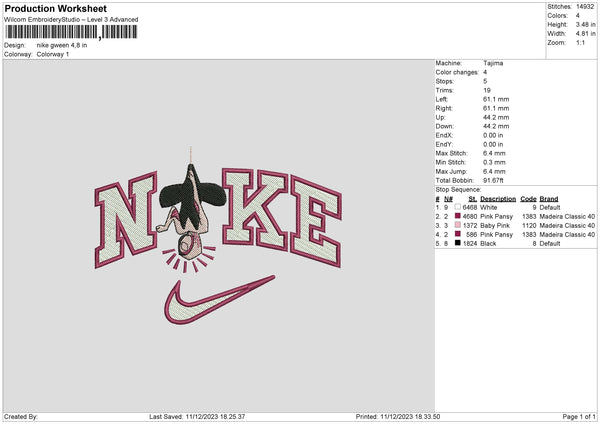The height and width of the screenshot is (424, 600).
Task: Click the Height value "3.48 in"
Action: (x=585, y=24)
